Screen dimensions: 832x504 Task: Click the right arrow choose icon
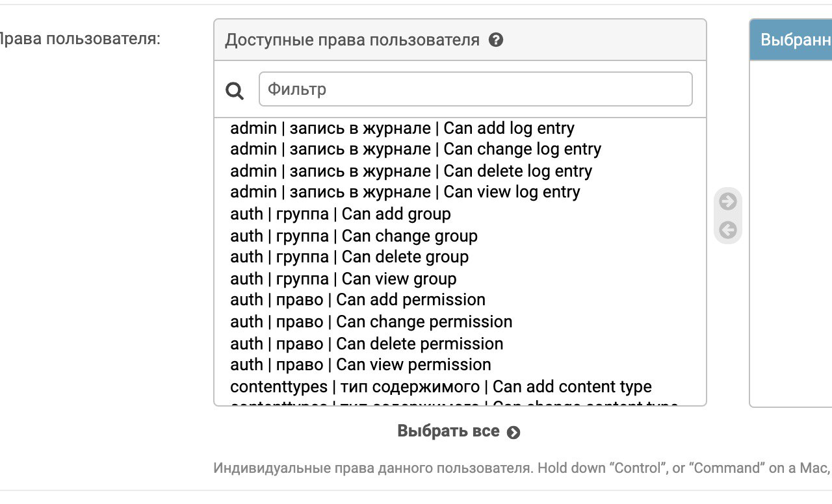(x=728, y=202)
